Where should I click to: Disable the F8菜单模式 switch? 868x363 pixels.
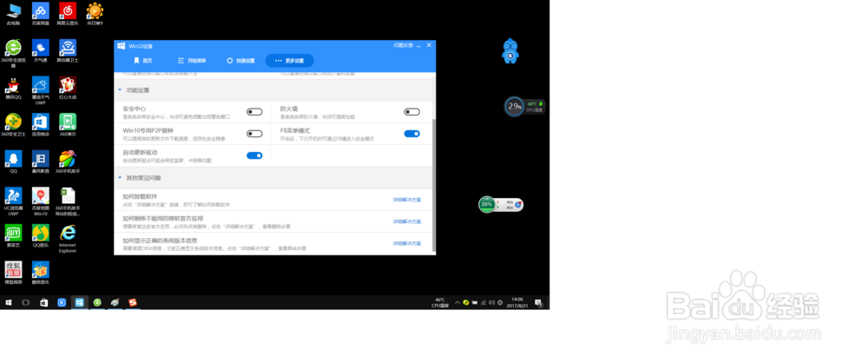(x=411, y=134)
